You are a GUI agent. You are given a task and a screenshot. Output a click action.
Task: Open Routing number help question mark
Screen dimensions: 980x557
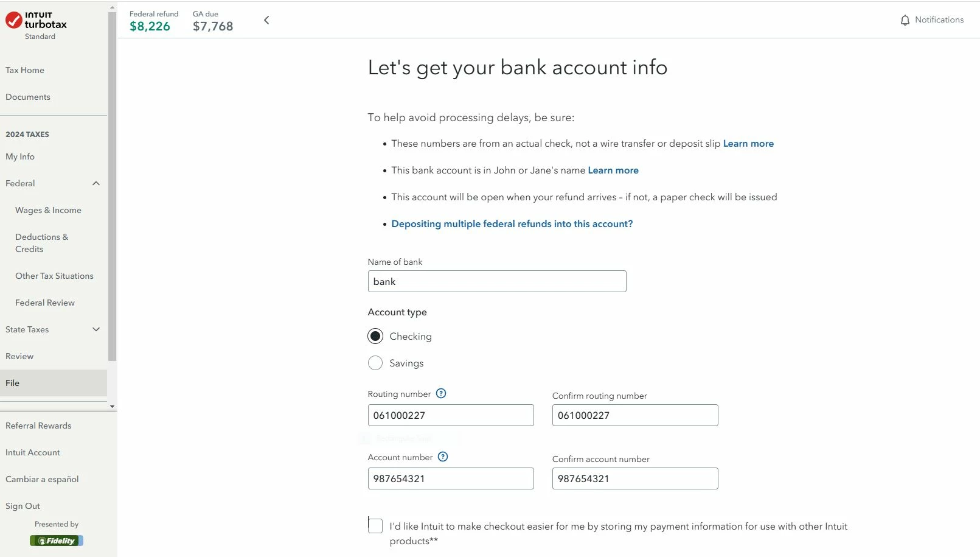[442, 393]
